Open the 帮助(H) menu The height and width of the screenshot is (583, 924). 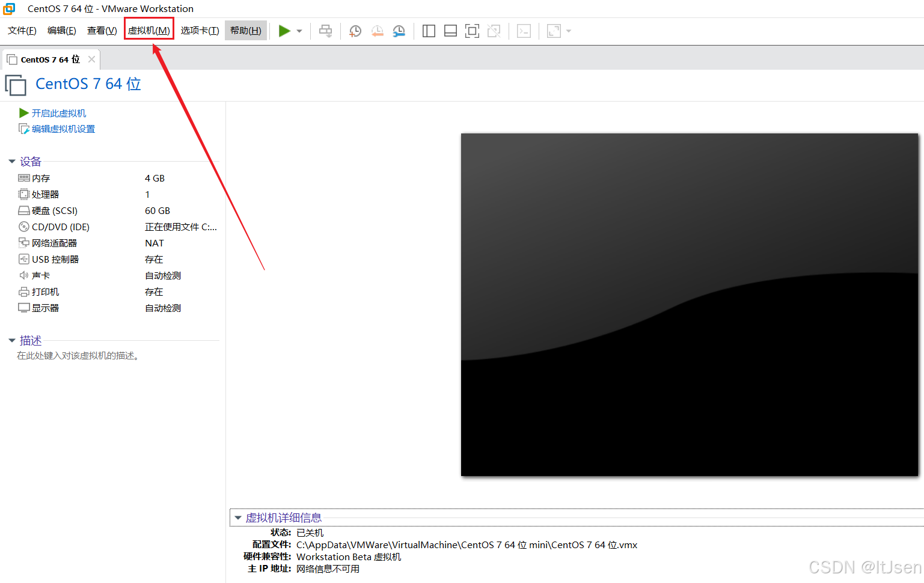[x=246, y=31]
